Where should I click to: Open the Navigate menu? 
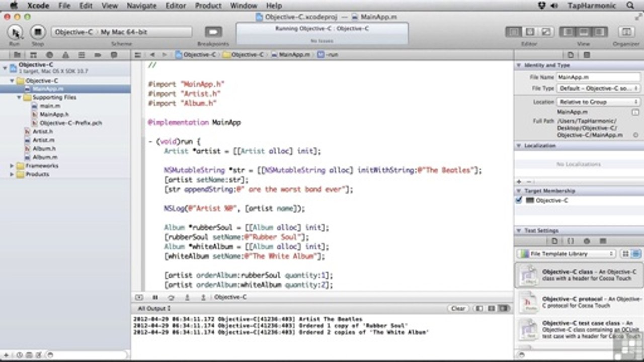(141, 6)
